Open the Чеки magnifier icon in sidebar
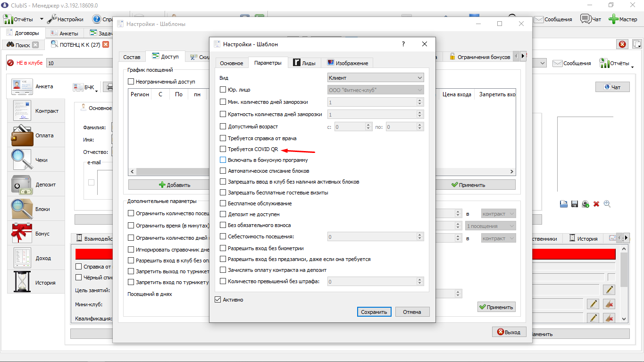The width and height of the screenshot is (644, 362). click(22, 160)
